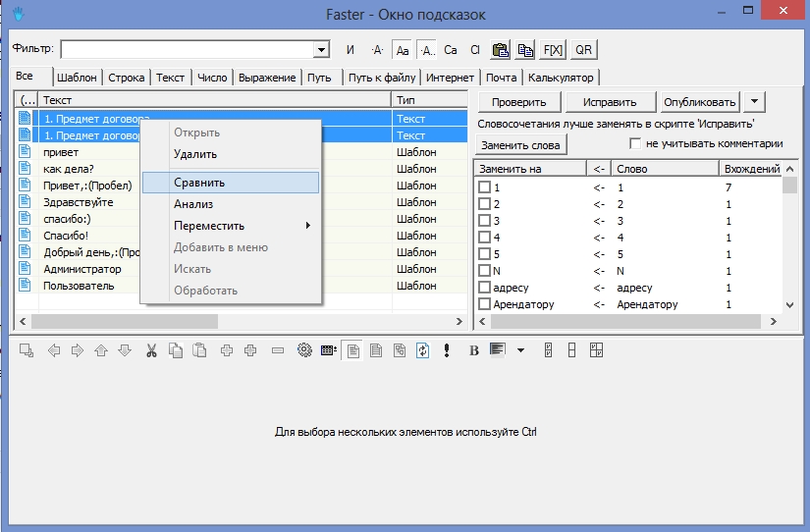Switch to the Калькулятор tab
Screen dimensions: 810x532
561,78
